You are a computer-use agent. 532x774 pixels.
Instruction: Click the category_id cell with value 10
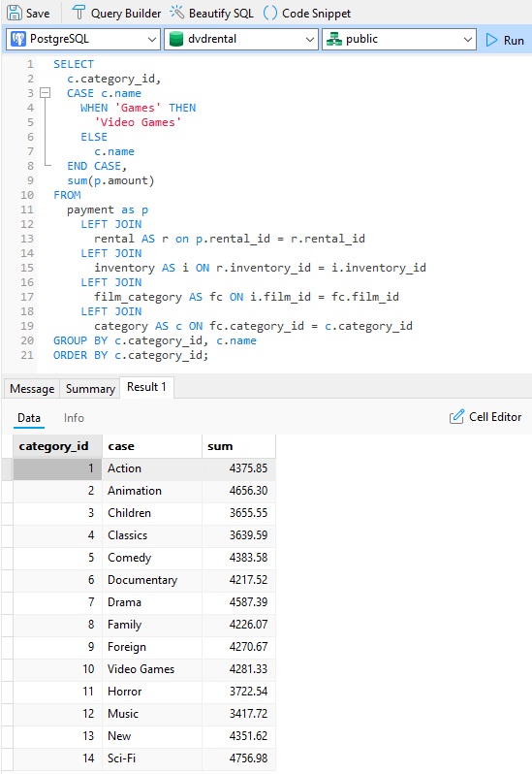point(57,669)
